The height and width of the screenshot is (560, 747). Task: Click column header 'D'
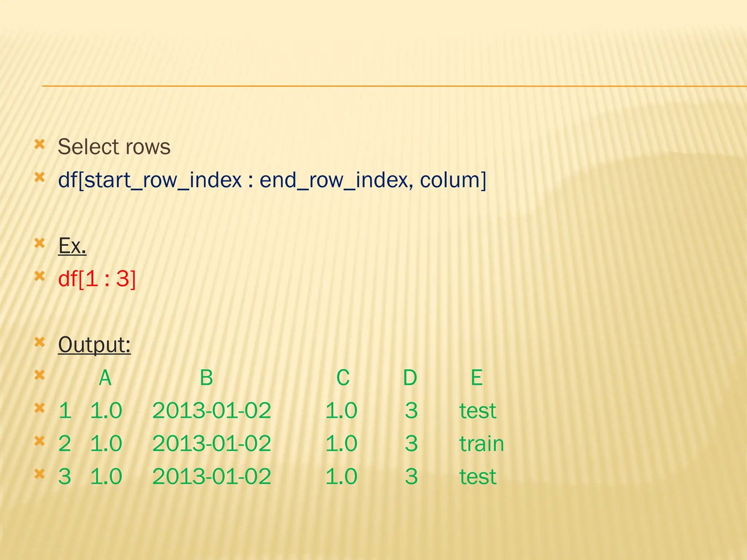point(410,378)
